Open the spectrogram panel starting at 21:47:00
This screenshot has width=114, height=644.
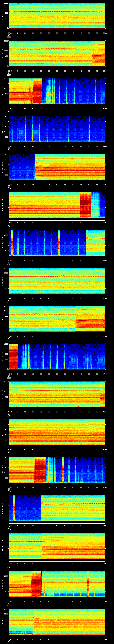(x=57, y=394)
